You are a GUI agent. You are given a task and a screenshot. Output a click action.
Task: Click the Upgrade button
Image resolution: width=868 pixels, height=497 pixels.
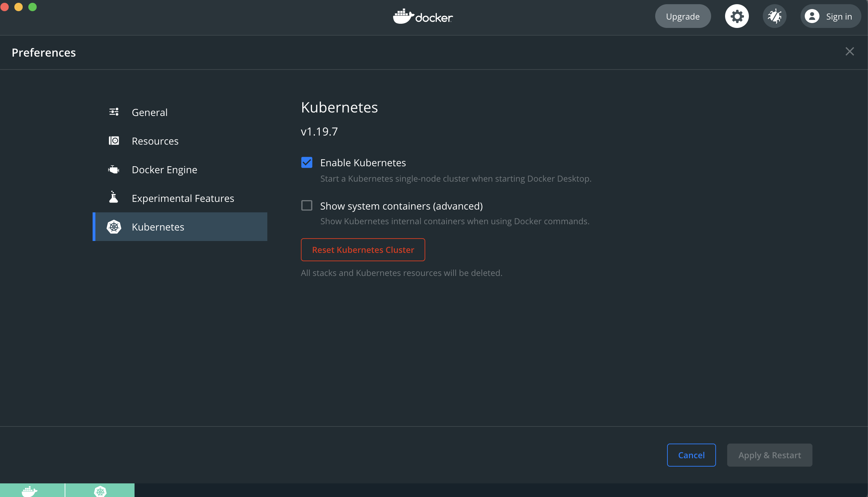click(682, 16)
